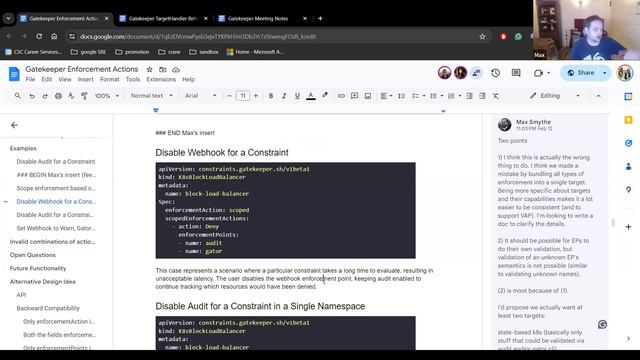640x360 pixels.
Task: Open the Google Calendar side panel
Action: coord(628,96)
